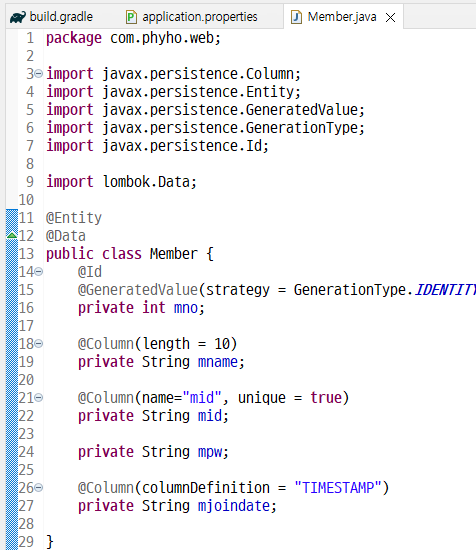
Task: Click field name 'mjoindate' on line 27
Action: pyautogui.click(x=234, y=506)
